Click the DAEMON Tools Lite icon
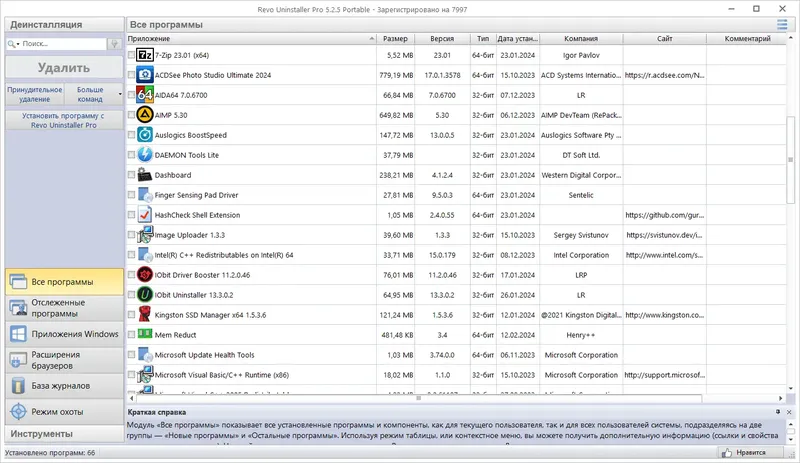Viewport: 800px width, 463px height. point(145,155)
